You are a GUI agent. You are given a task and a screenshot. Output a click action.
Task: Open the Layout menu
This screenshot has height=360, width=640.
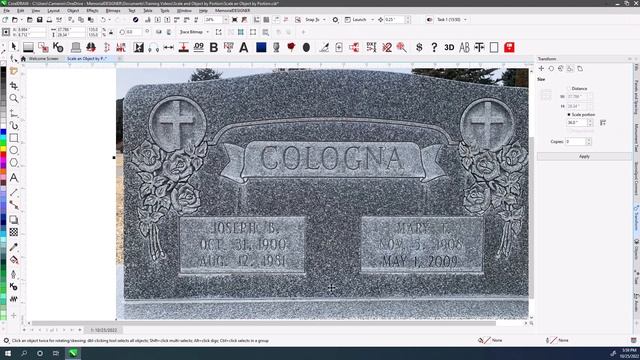click(53, 11)
